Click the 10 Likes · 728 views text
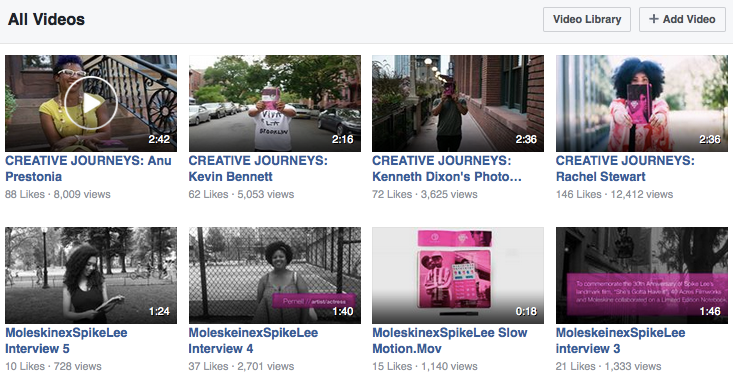The height and width of the screenshot is (390, 733). point(53,366)
